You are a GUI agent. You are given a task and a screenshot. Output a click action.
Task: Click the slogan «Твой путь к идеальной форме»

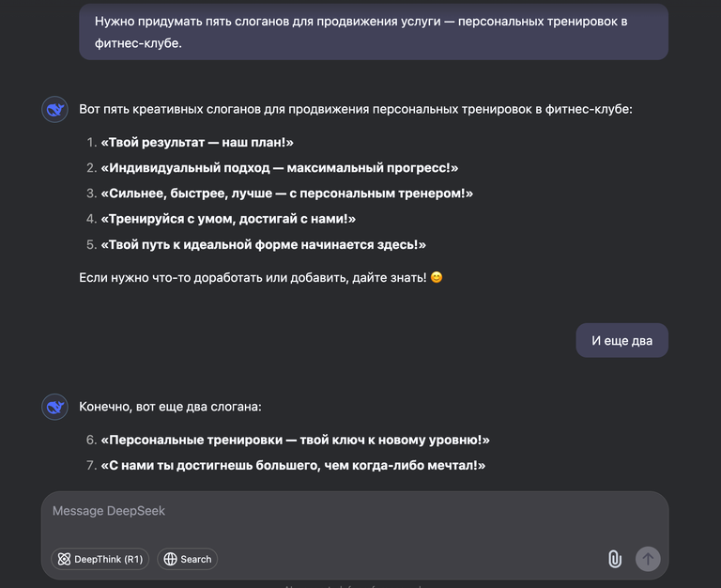(264, 244)
